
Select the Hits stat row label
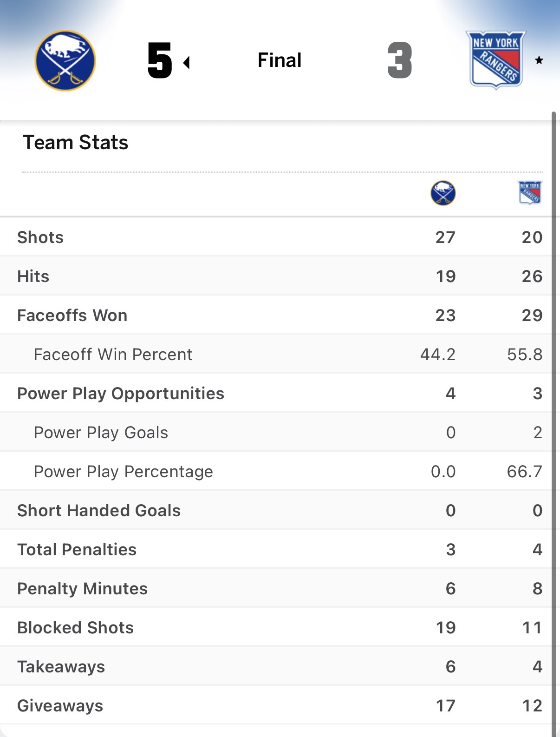click(33, 276)
